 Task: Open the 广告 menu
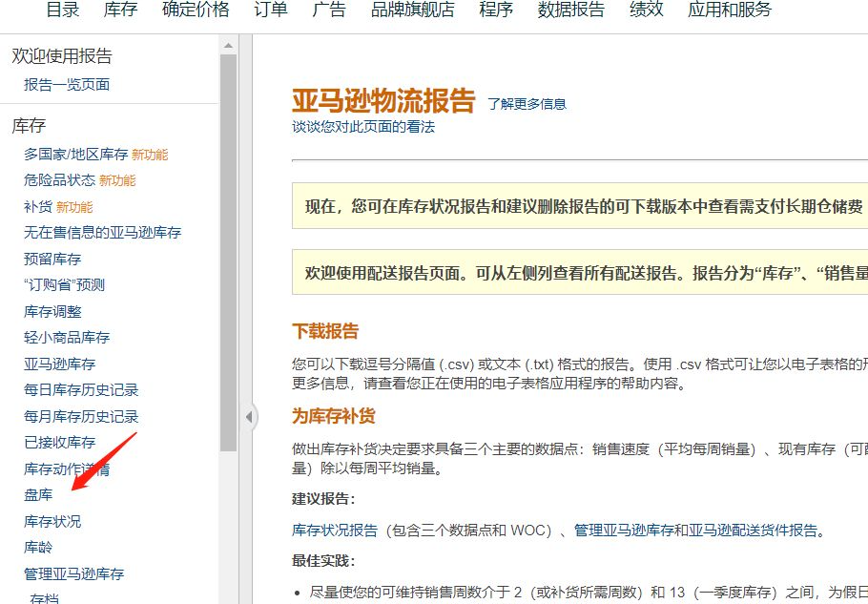coord(329,10)
